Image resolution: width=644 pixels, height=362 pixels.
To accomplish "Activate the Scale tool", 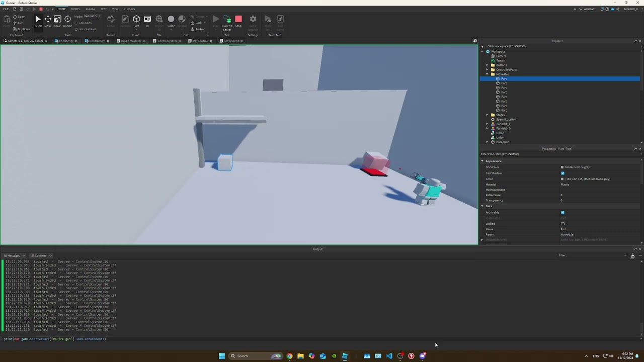I will pyautogui.click(x=57, y=21).
